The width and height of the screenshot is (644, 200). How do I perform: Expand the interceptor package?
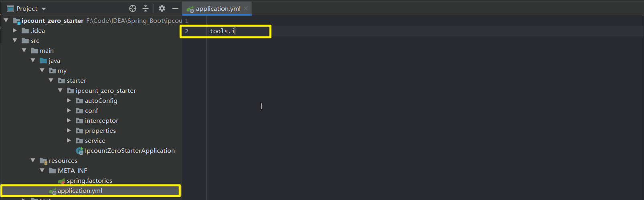point(69,120)
